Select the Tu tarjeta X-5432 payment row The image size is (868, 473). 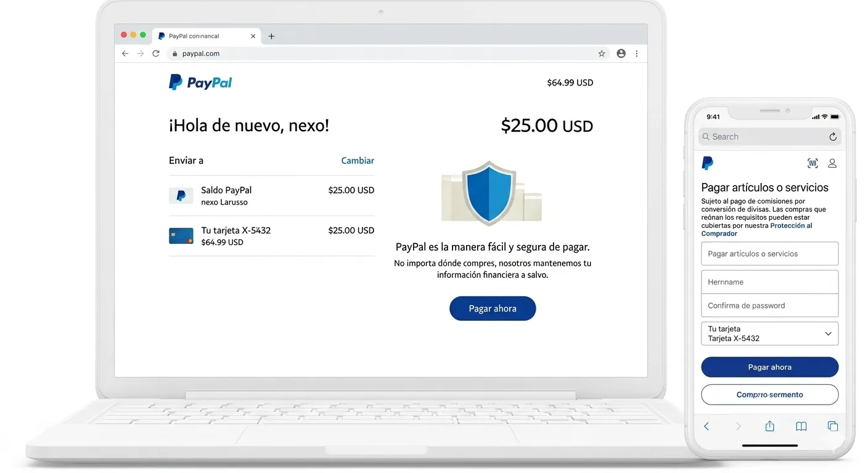[271, 236]
